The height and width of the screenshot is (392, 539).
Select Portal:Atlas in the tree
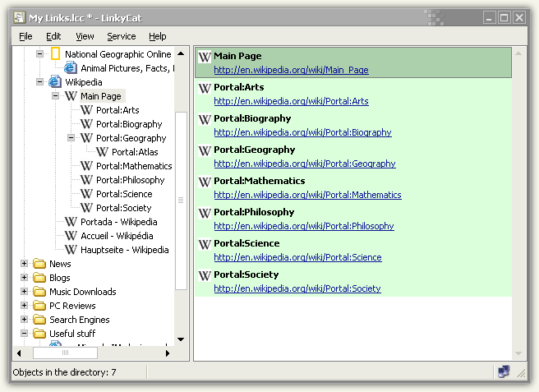coord(135,152)
